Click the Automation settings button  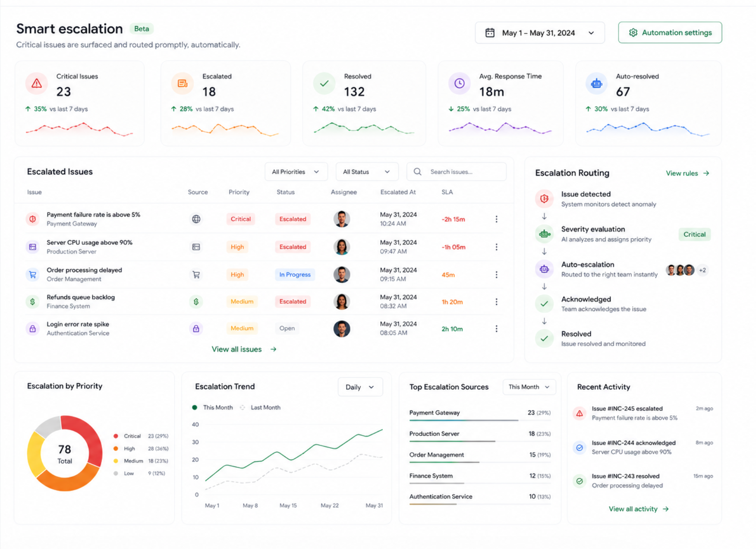[x=670, y=33]
